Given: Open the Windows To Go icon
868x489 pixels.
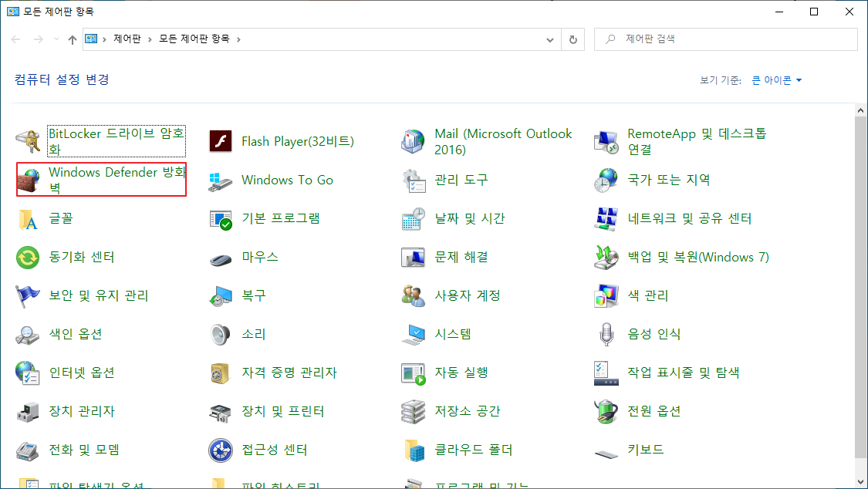Looking at the screenshot, I should 221,180.
